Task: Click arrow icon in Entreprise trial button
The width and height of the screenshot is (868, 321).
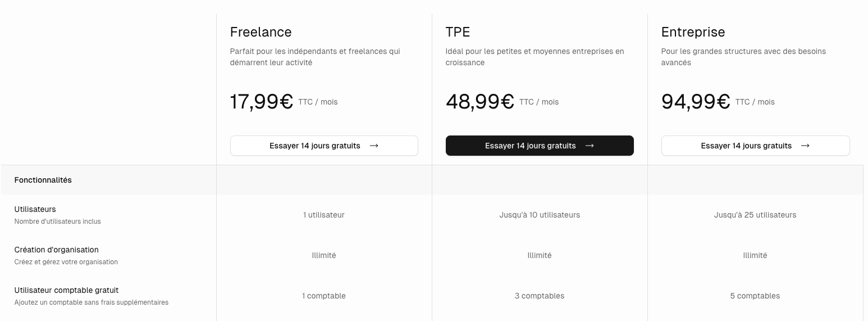Action: tap(805, 146)
